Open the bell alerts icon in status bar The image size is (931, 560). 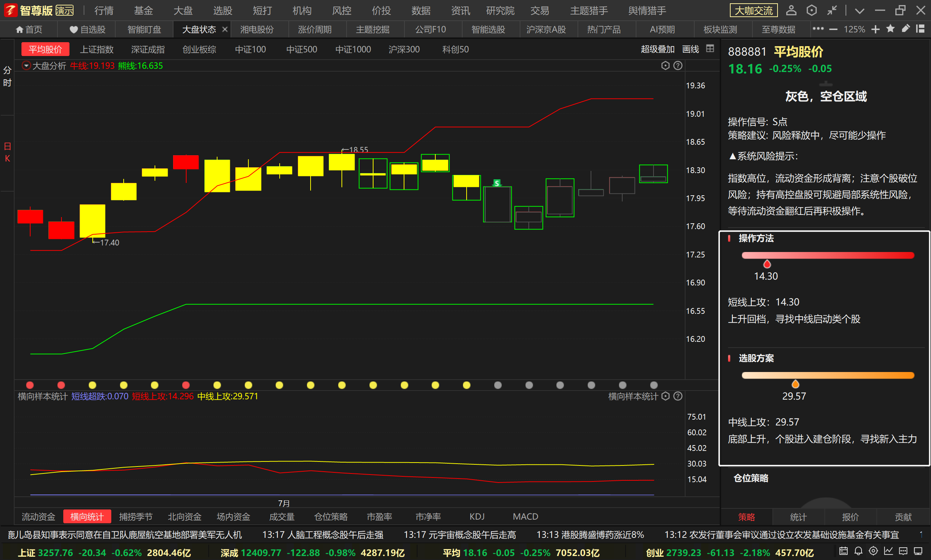858,551
